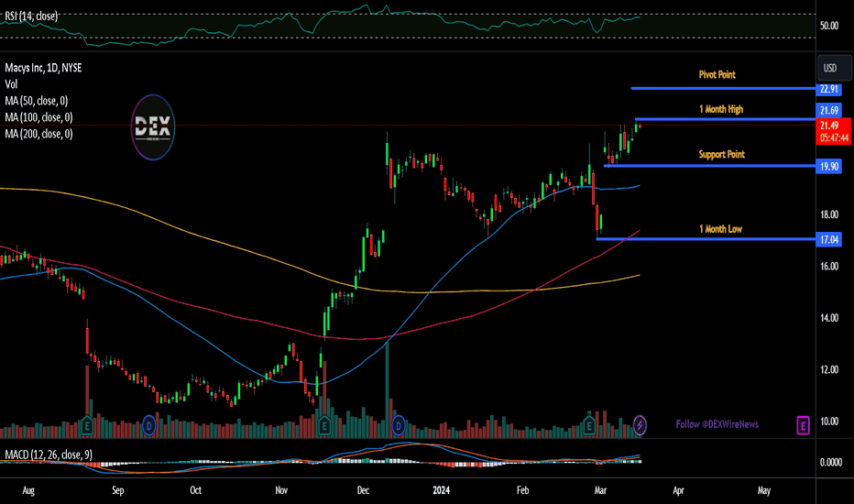Viewport: 854px width, 504px height.
Task: Click the Feb label on time axis
Action: pyautogui.click(x=523, y=490)
